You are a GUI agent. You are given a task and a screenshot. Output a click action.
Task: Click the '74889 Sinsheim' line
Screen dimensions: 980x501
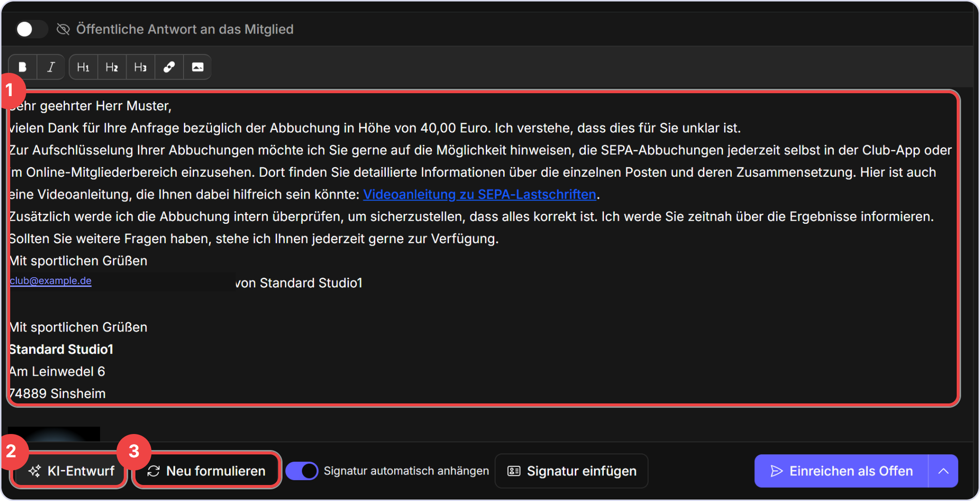[57, 394]
